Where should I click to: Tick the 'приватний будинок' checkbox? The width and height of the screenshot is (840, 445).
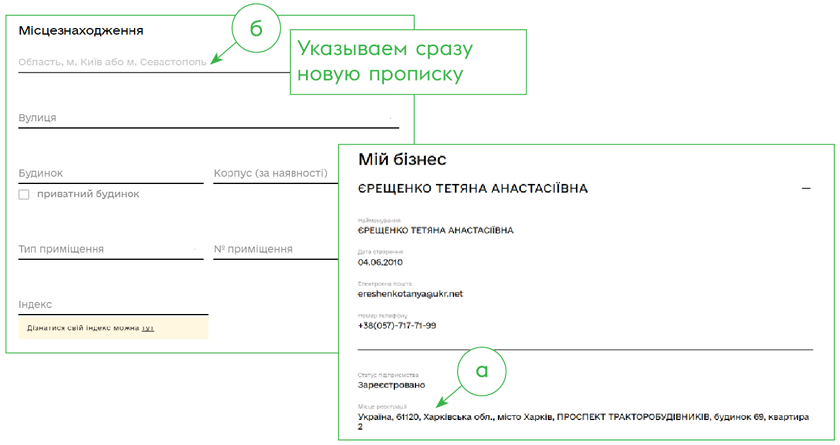tap(24, 194)
